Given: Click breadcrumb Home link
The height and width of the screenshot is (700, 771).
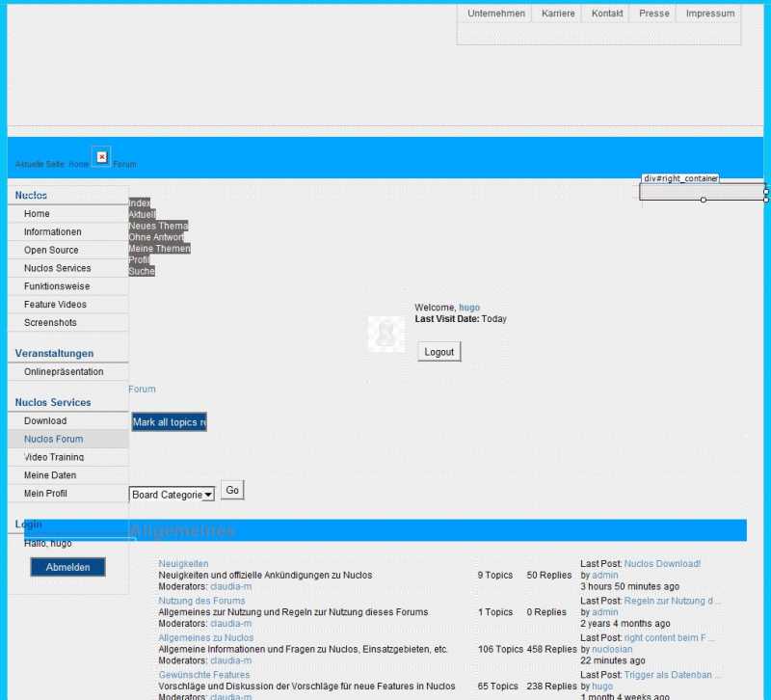Looking at the screenshot, I should click(x=78, y=164).
